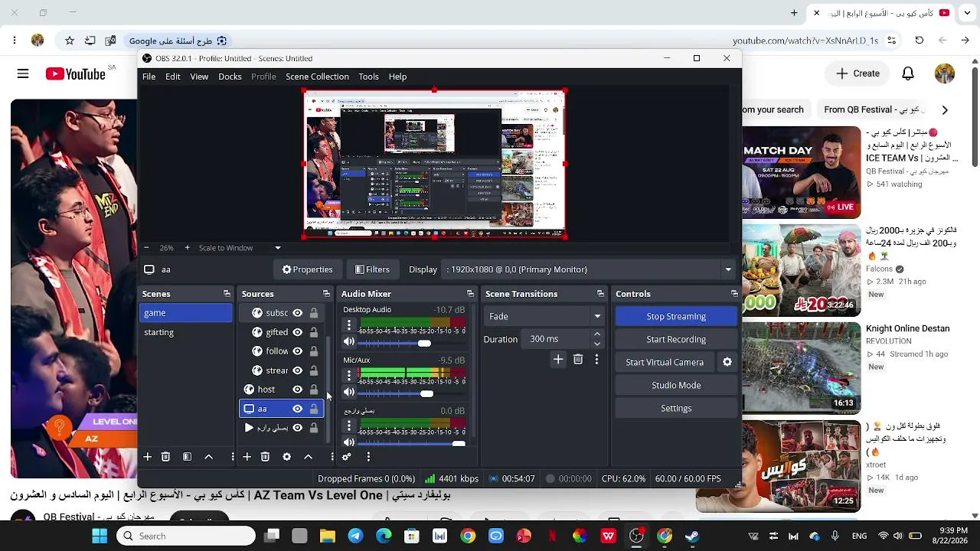The height and width of the screenshot is (551, 980).
Task: Open the Tools menu in OBS
Action: click(x=369, y=77)
